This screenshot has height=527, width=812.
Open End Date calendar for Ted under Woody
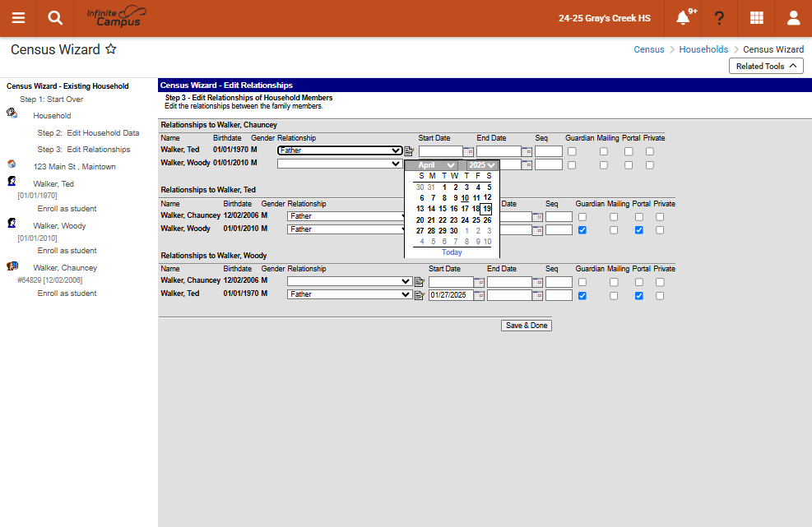[x=537, y=296]
